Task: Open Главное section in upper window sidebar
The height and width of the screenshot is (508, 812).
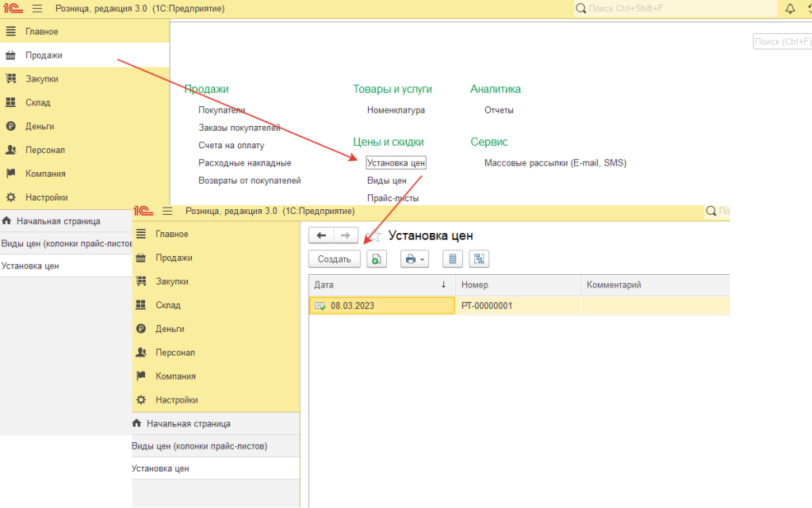Action: [84, 32]
